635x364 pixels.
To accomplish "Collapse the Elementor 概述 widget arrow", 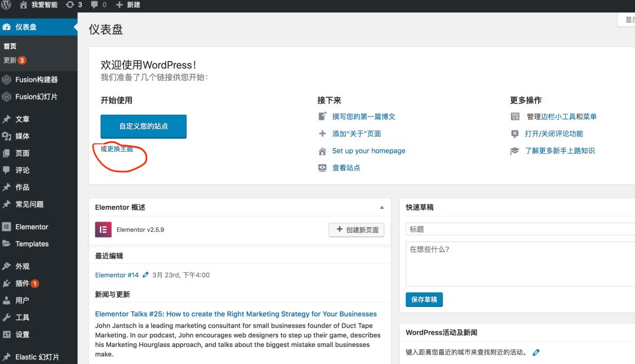I will [x=382, y=208].
